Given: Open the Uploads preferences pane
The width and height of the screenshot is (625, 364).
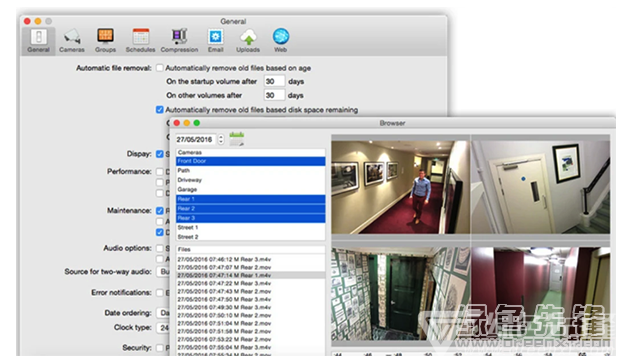Looking at the screenshot, I should (248, 41).
